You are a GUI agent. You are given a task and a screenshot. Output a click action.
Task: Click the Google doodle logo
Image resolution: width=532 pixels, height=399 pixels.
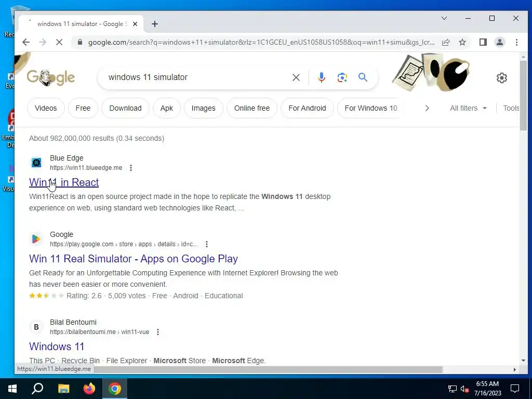tap(51, 77)
